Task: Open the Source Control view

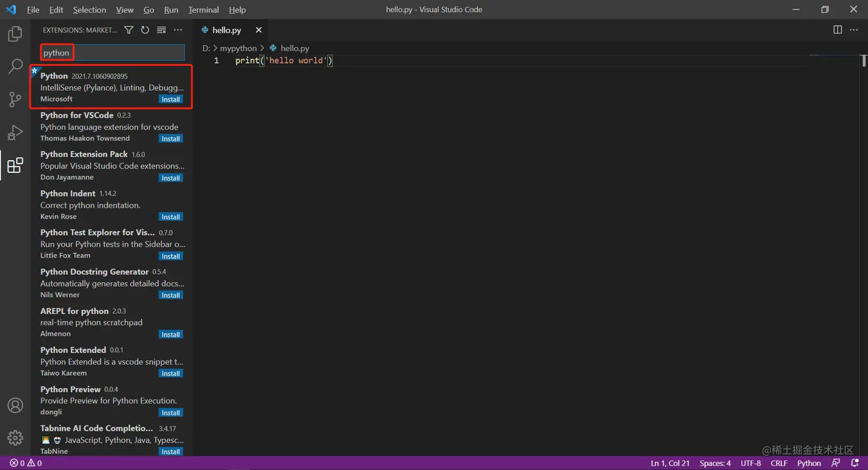Action: (x=15, y=99)
